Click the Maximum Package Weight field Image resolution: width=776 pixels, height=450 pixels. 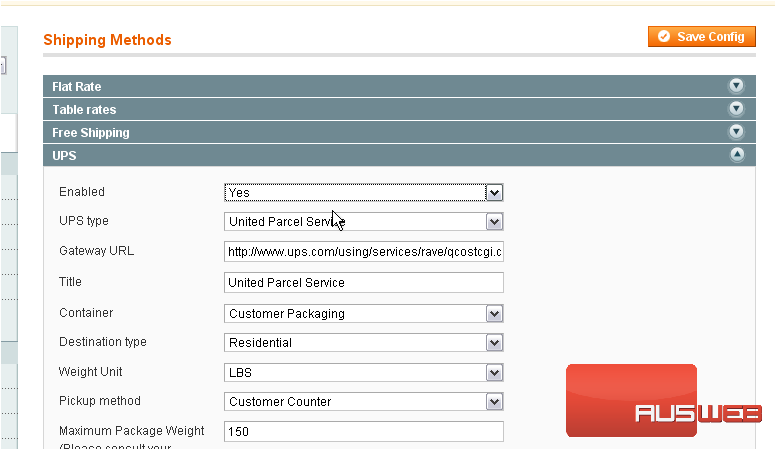click(x=363, y=432)
